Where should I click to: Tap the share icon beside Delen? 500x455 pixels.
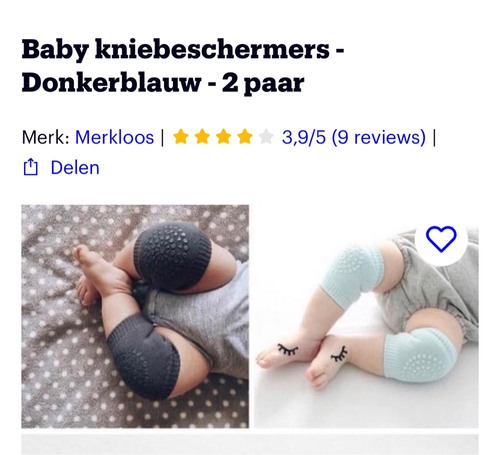pos(30,167)
